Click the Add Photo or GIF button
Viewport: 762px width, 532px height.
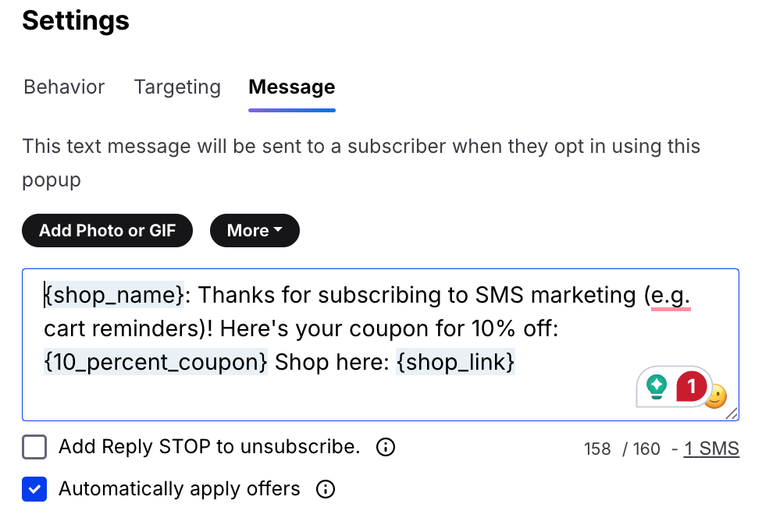click(x=108, y=231)
